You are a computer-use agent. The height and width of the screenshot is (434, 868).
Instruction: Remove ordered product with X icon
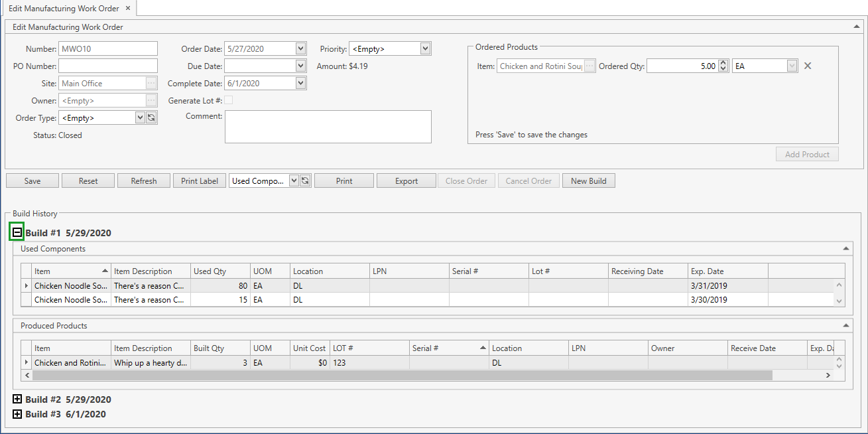pos(808,66)
